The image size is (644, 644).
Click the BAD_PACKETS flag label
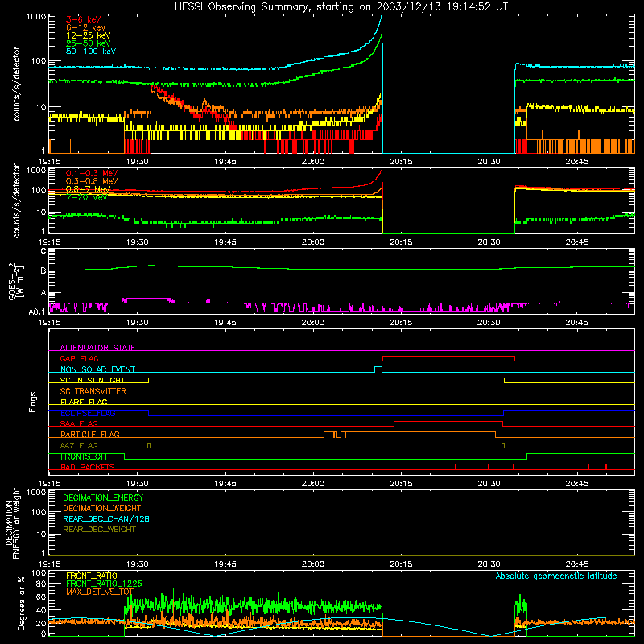pyautogui.click(x=88, y=467)
